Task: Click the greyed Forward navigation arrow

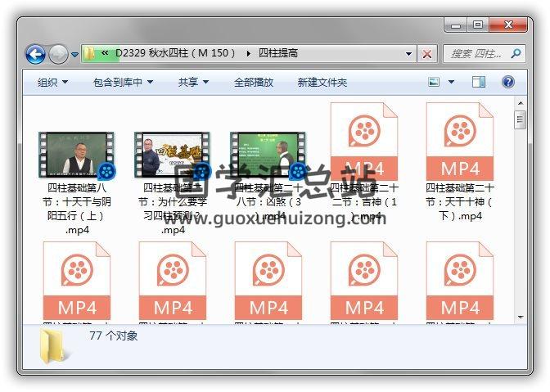Action: tap(58, 54)
